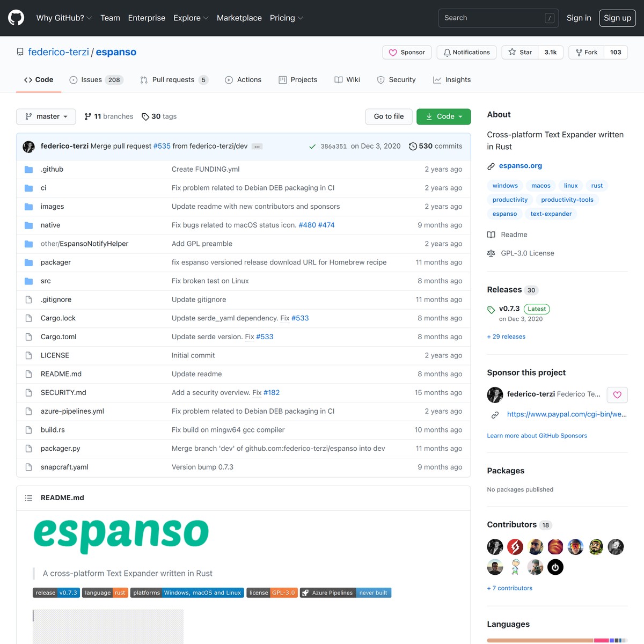Image resolution: width=644 pixels, height=644 pixels.
Task: Open the Pull requests tab
Action: pyautogui.click(x=173, y=80)
